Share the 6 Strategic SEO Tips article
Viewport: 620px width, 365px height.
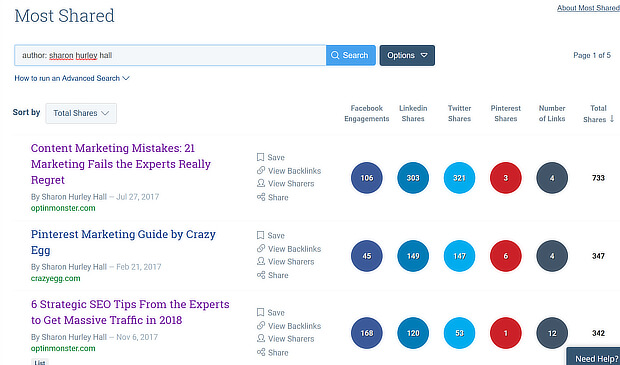[272, 352]
